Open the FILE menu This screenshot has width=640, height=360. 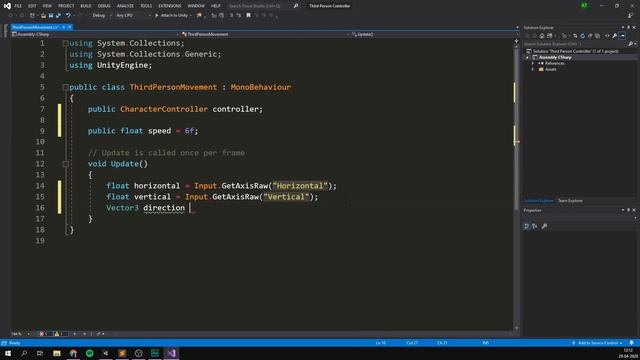tap(18, 6)
